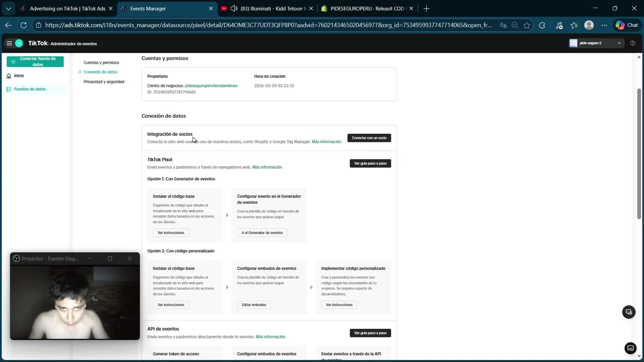Image resolution: width=644 pixels, height=362 pixels.
Task: Reload the current page
Action: 24,25
